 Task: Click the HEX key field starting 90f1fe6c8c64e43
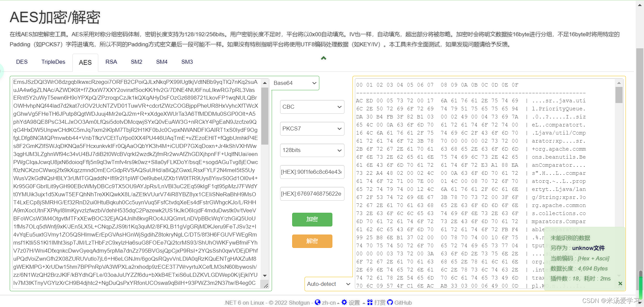pyautogui.click(x=312, y=172)
